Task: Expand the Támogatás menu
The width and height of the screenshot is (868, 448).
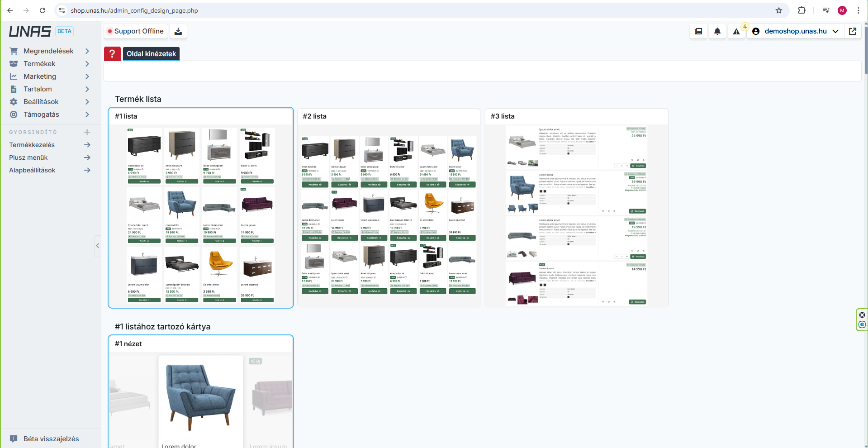Action: 50,114
